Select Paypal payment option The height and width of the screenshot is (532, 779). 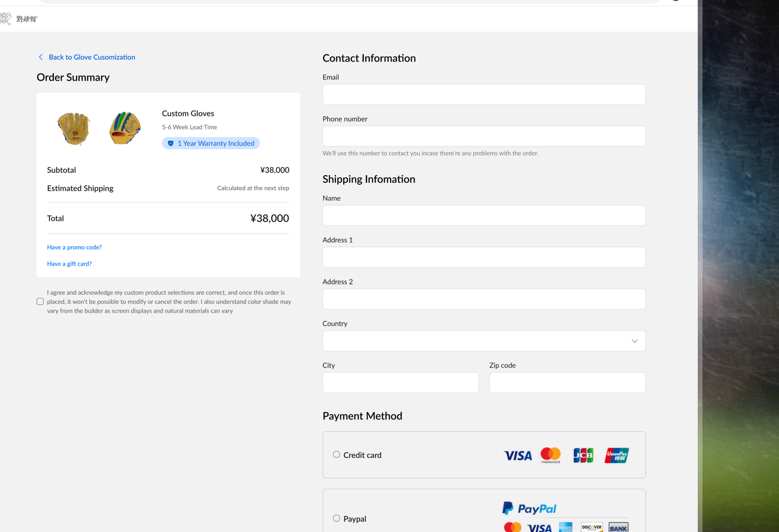click(x=336, y=518)
